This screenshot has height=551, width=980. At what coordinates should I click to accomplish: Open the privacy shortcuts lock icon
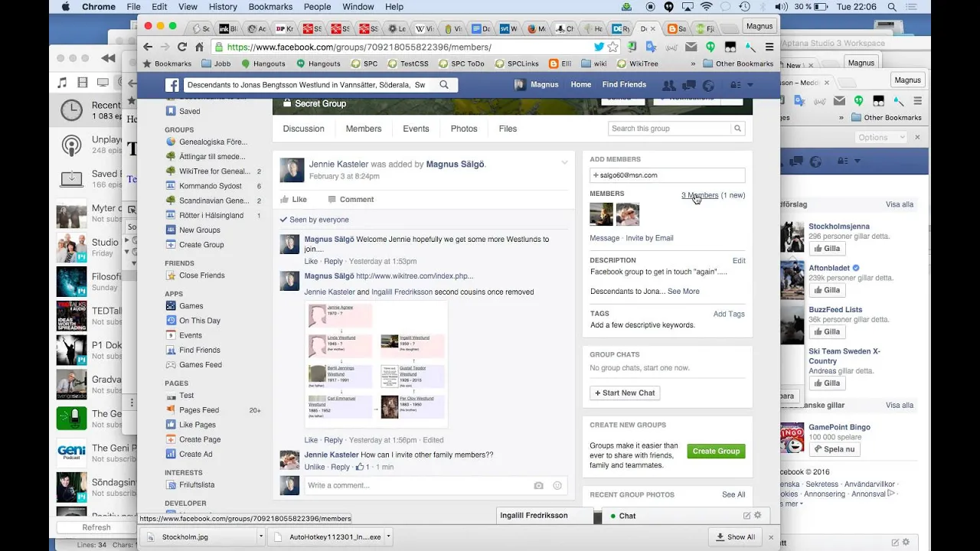point(735,85)
